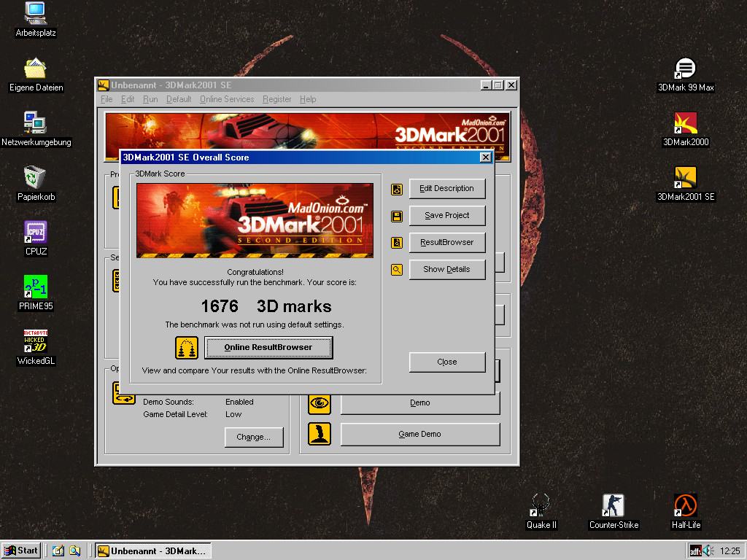This screenshot has width=747, height=560.
Task: Click the Online ResultBrowser button
Action: click(x=268, y=348)
